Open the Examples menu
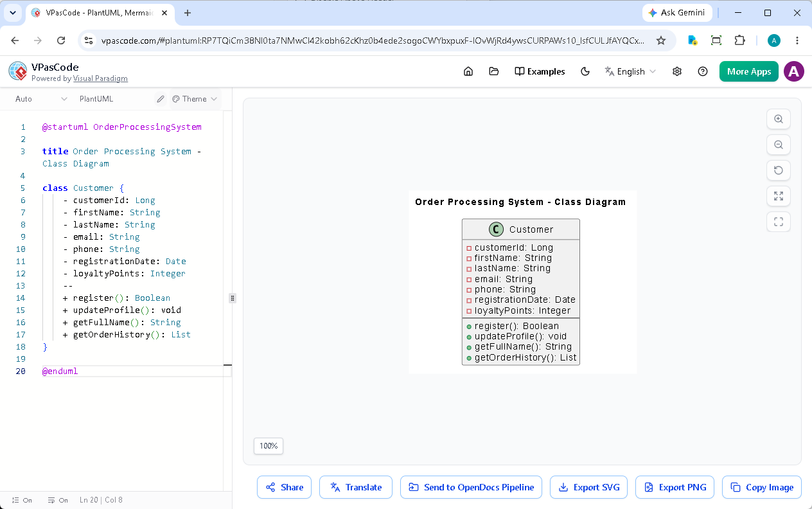 pos(540,71)
